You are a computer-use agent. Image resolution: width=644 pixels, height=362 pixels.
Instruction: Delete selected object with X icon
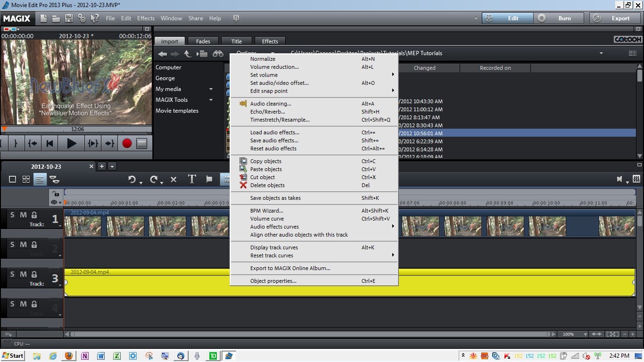[173, 179]
